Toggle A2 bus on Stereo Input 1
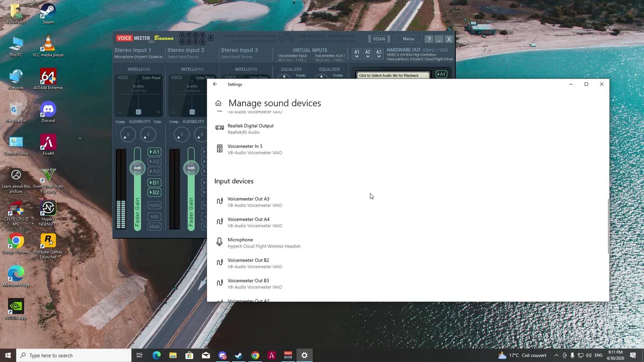The height and width of the screenshot is (362, 644). point(154,161)
